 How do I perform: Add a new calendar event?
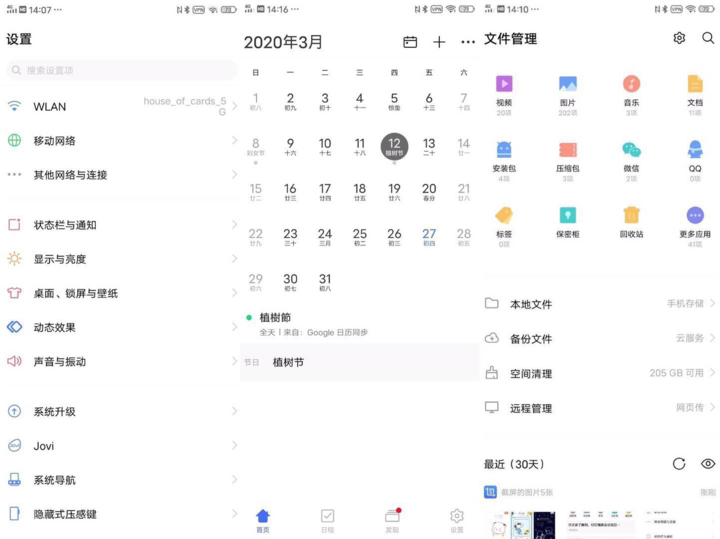coord(439,42)
